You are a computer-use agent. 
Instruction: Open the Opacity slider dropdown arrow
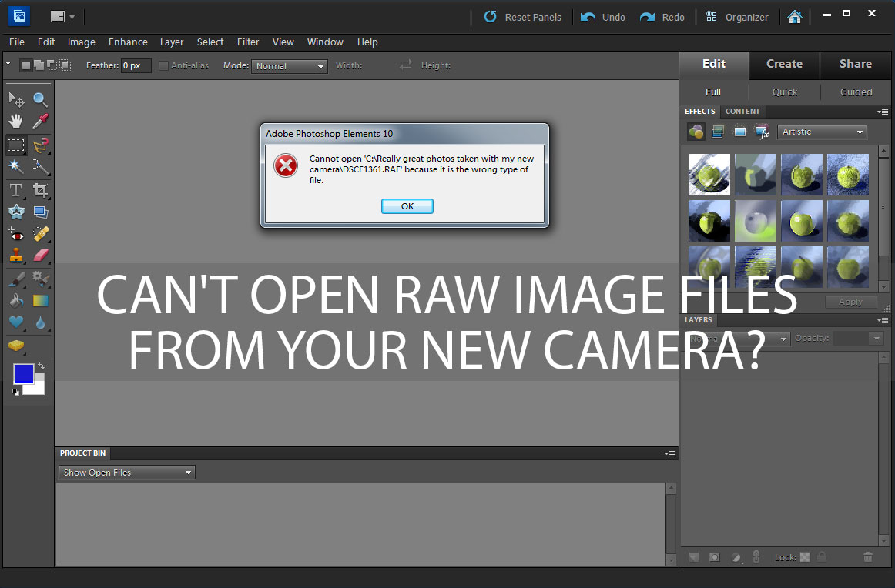coord(877,339)
